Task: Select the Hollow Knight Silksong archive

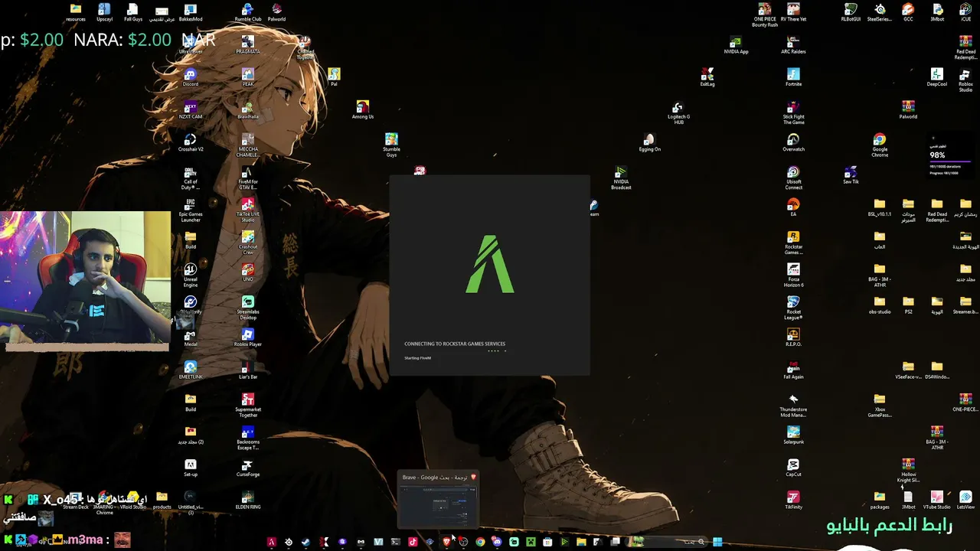Action: pyautogui.click(x=908, y=470)
